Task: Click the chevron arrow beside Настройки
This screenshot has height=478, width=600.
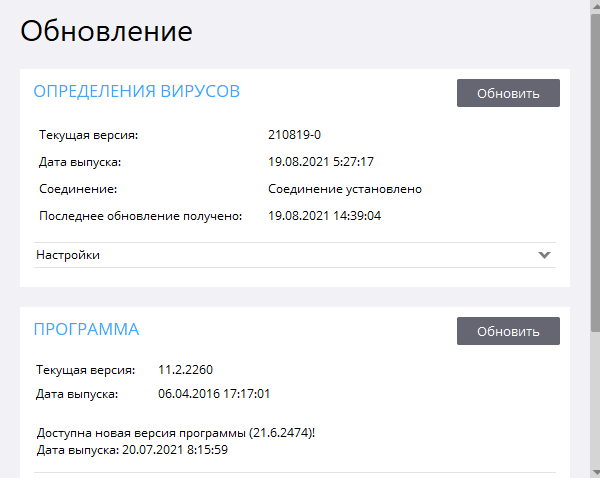Action: click(544, 255)
